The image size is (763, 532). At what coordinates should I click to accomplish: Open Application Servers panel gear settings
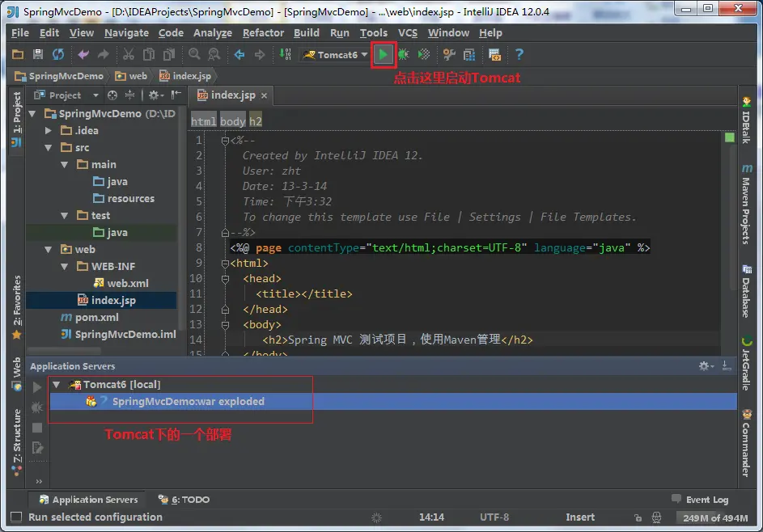[706, 365]
